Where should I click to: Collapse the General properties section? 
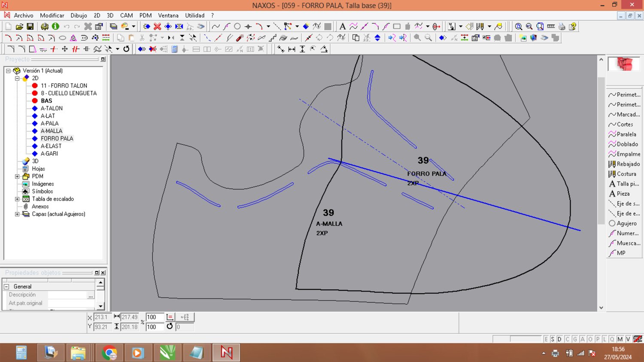(6, 287)
